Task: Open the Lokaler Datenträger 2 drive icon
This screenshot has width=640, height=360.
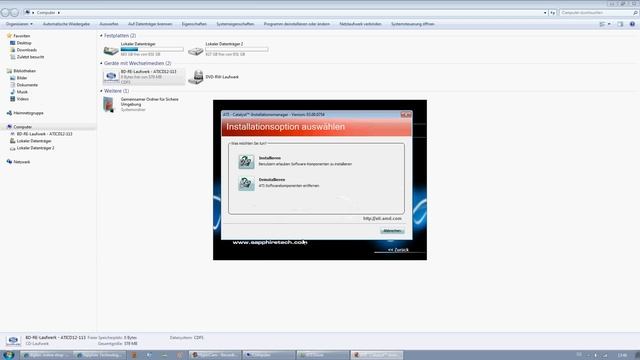Action: click(x=196, y=51)
